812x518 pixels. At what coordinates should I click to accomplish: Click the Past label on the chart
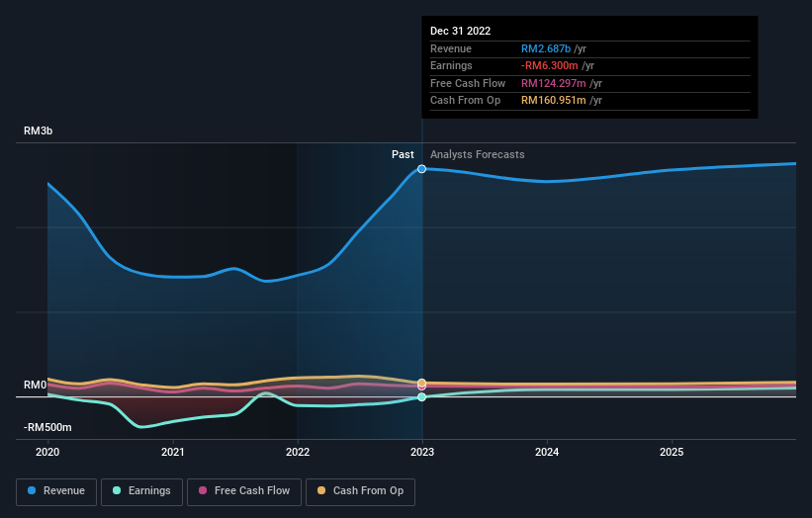[x=403, y=155]
